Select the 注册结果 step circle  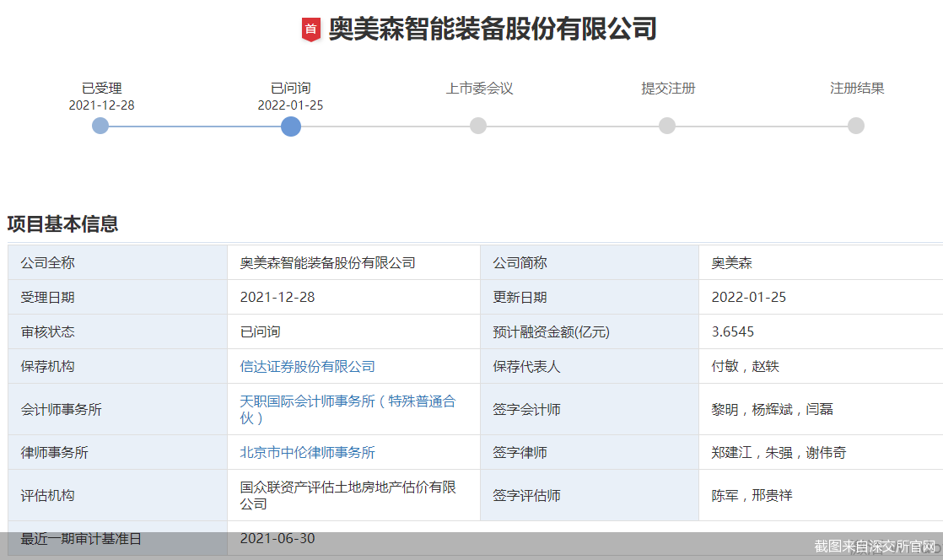click(856, 126)
